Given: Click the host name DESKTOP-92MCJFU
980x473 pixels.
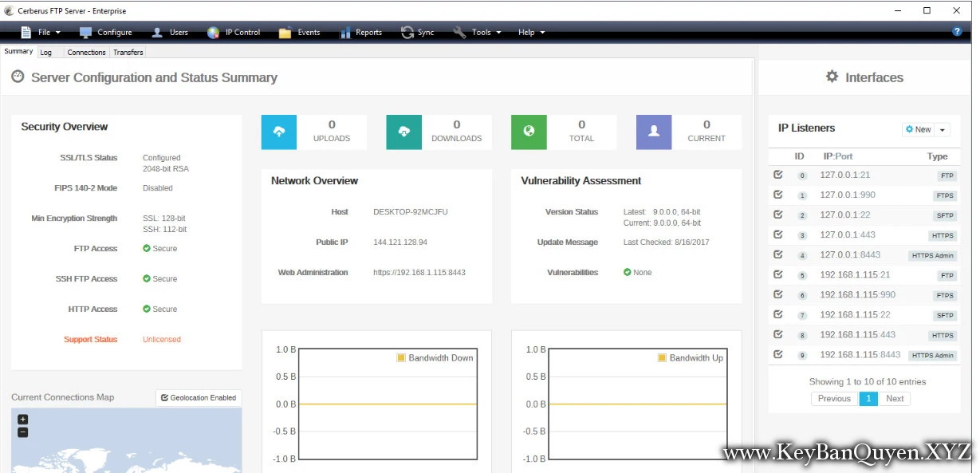Looking at the screenshot, I should coord(411,212).
